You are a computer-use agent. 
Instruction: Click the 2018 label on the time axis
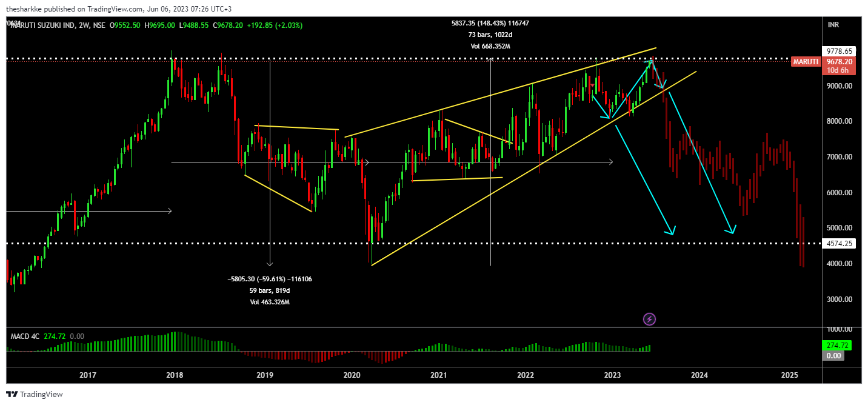coord(175,376)
